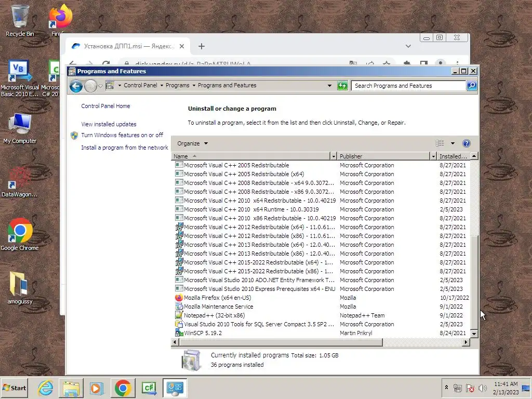532x399 pixels.
Task: Open Turn Windows features on or off
Action: click(x=122, y=135)
